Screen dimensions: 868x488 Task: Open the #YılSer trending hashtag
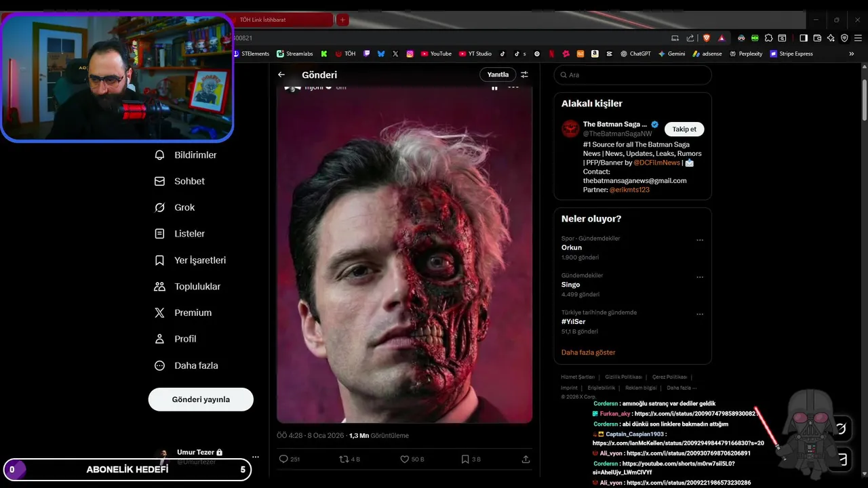574,321
